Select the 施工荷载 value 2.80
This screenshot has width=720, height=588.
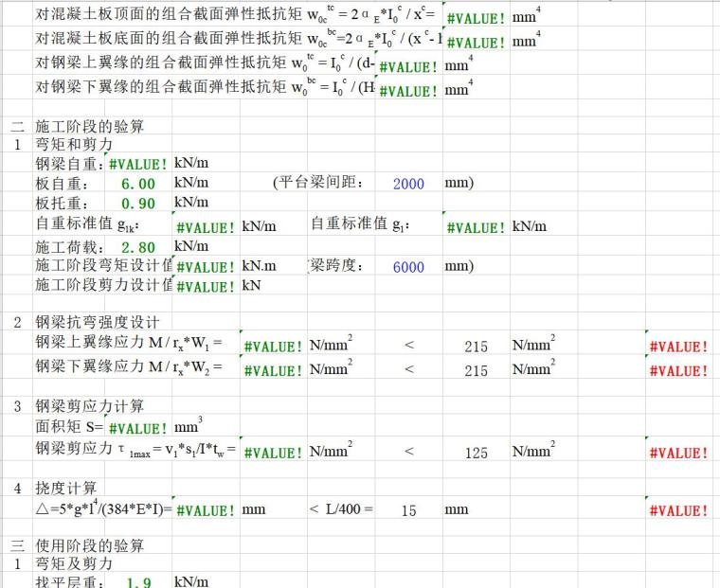(138, 247)
